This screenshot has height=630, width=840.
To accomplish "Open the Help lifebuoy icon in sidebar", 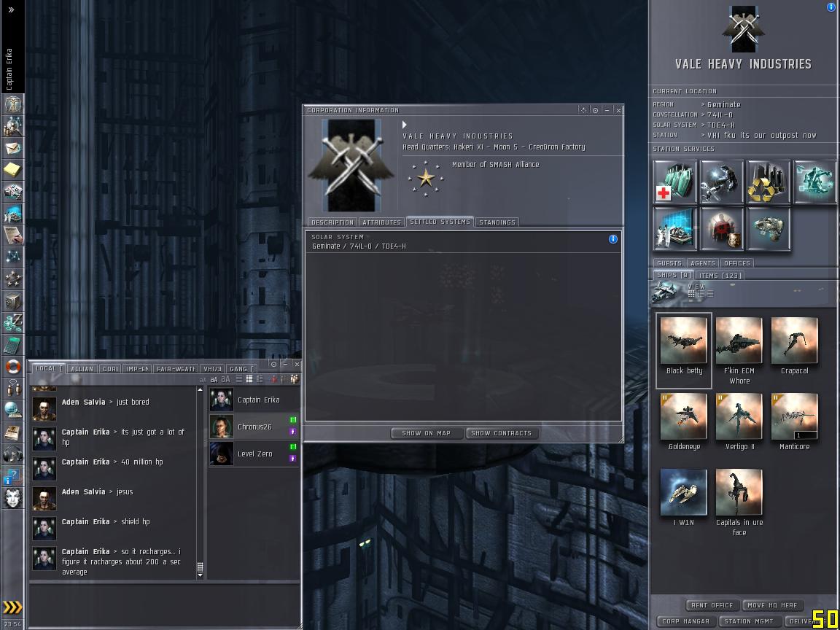I will point(12,367).
